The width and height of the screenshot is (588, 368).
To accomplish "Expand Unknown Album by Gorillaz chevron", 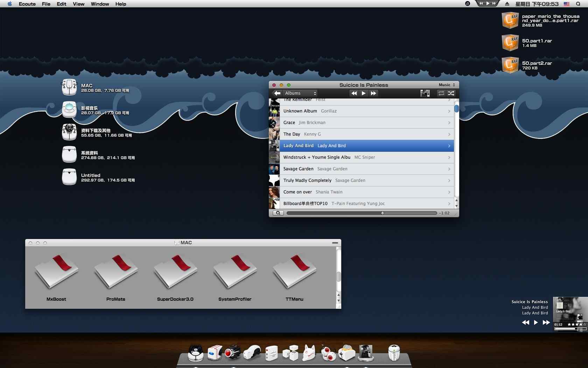I will coord(449,111).
